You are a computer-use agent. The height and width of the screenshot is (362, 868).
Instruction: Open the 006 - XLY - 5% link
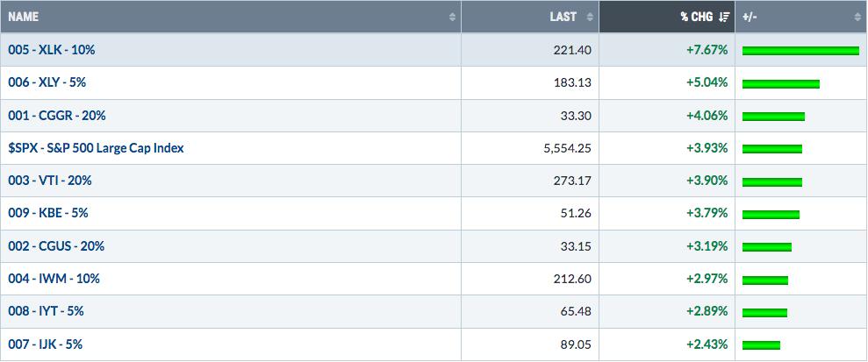point(47,82)
